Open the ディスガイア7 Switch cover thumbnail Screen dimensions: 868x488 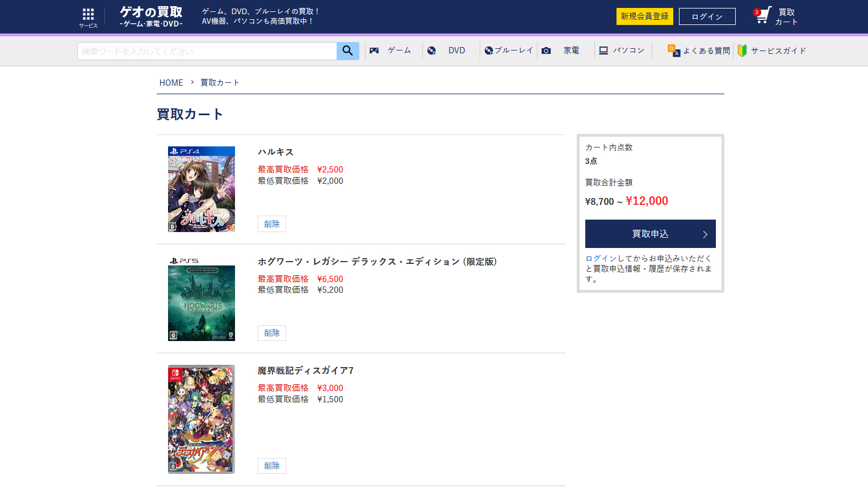pos(202,419)
